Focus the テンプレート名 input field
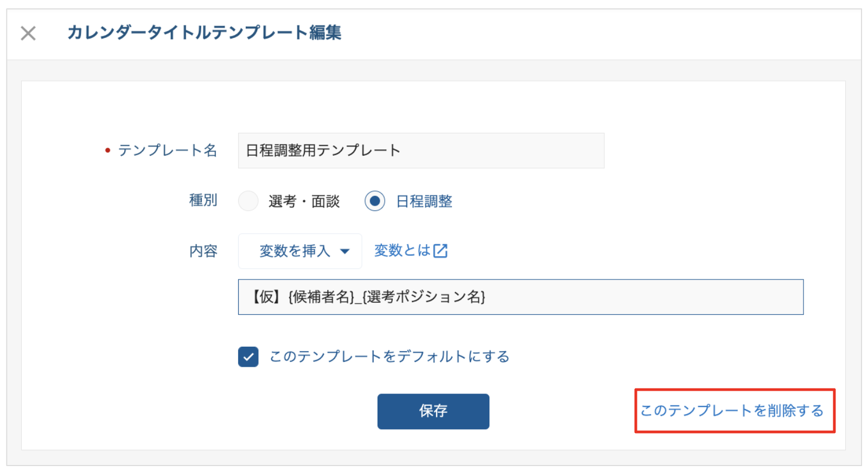The image size is (868, 471). (x=421, y=151)
